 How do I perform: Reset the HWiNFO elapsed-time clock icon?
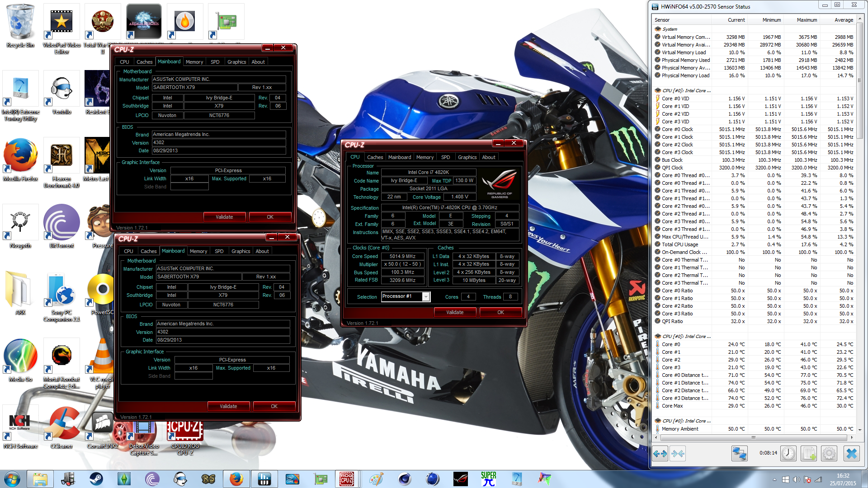[788, 453]
